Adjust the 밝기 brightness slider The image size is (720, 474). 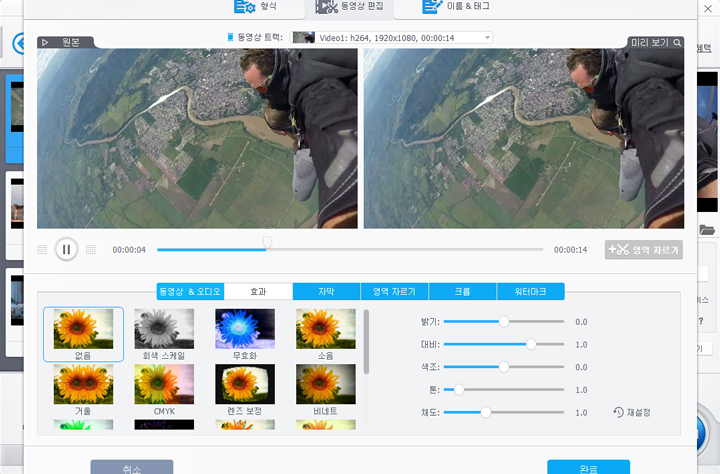point(504,322)
